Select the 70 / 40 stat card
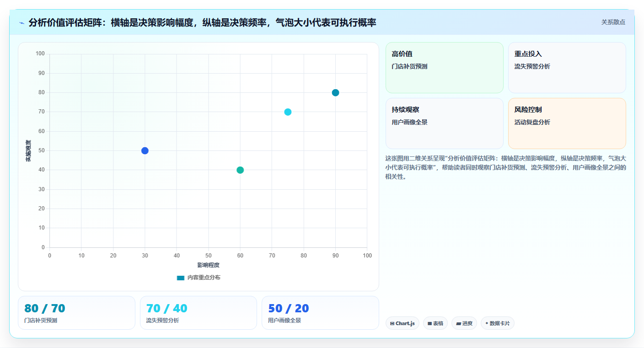 tap(199, 313)
